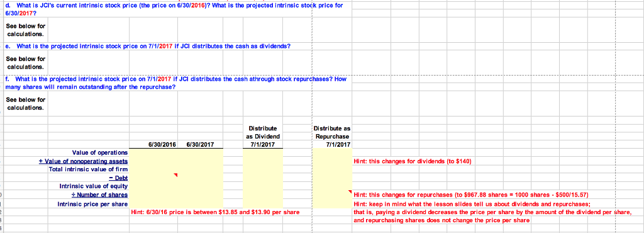Image resolution: width=644 pixels, height=233 pixels.
Task: Click the '- Debt' row label
Action: (118, 178)
